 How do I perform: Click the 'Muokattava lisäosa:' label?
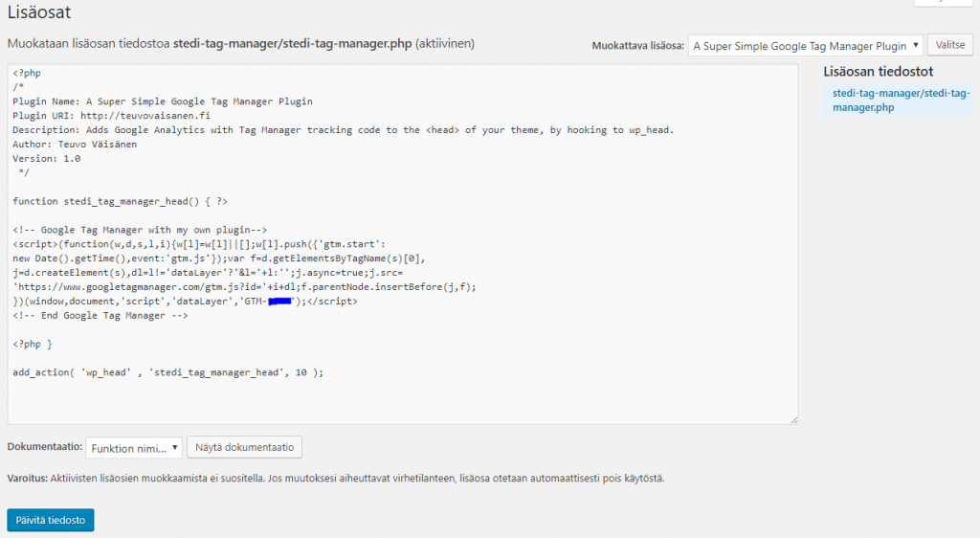click(638, 46)
